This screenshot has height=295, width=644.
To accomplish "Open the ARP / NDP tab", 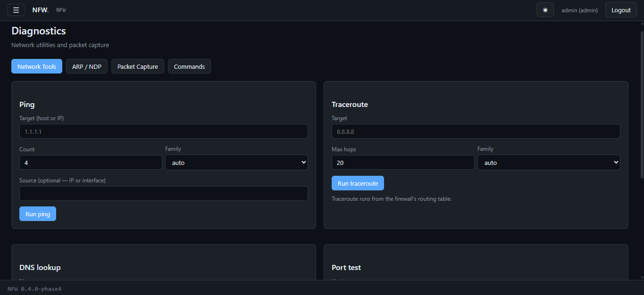I will [x=87, y=66].
